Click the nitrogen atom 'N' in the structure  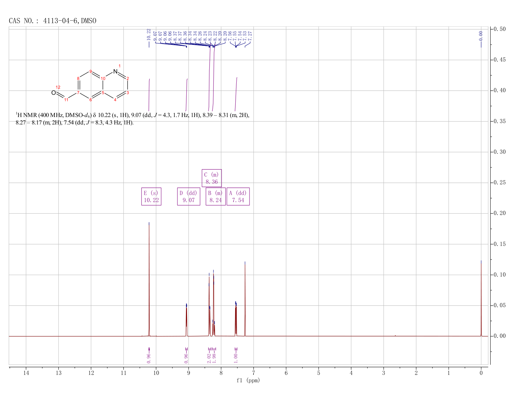click(x=115, y=72)
